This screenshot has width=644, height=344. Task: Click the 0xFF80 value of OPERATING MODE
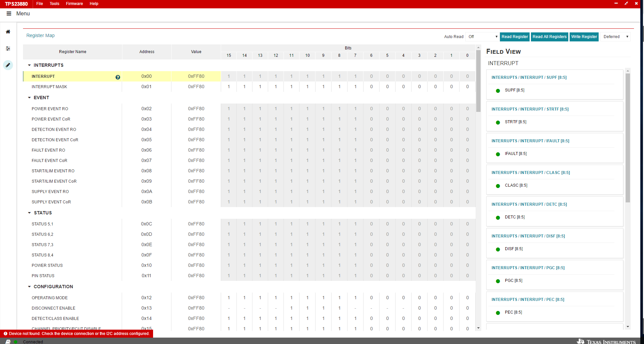click(196, 298)
